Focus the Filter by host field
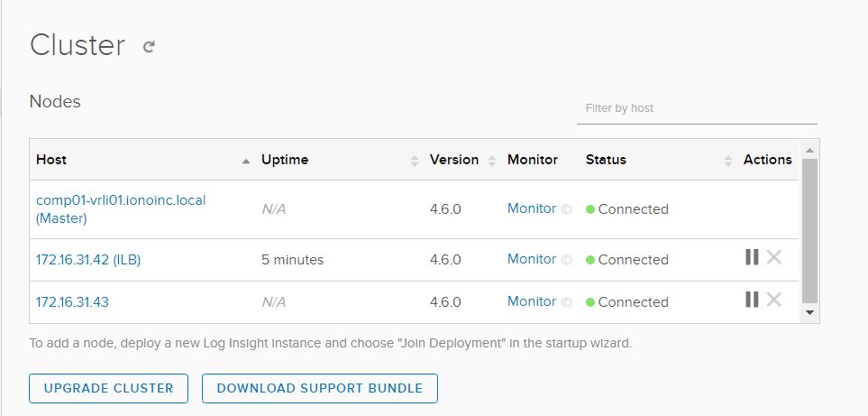The width and height of the screenshot is (868, 416). pyautogui.click(x=696, y=108)
